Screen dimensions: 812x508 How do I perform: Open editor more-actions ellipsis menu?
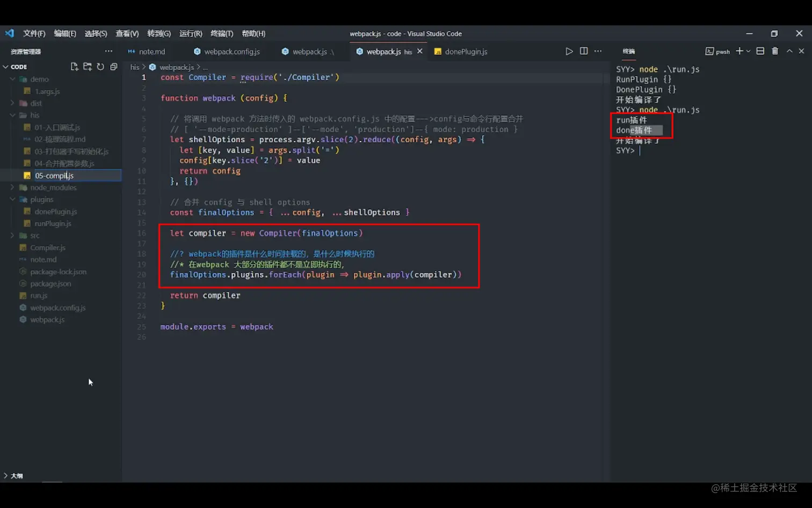tap(598, 51)
